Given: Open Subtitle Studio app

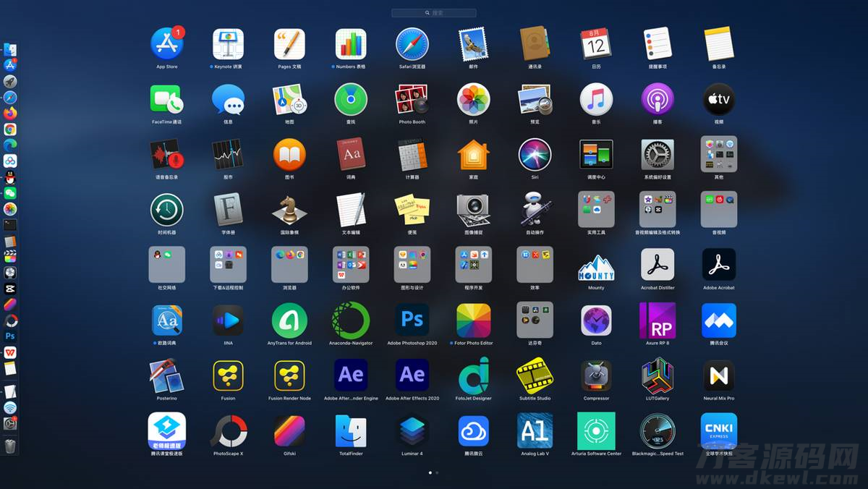Looking at the screenshot, I should point(535,375).
